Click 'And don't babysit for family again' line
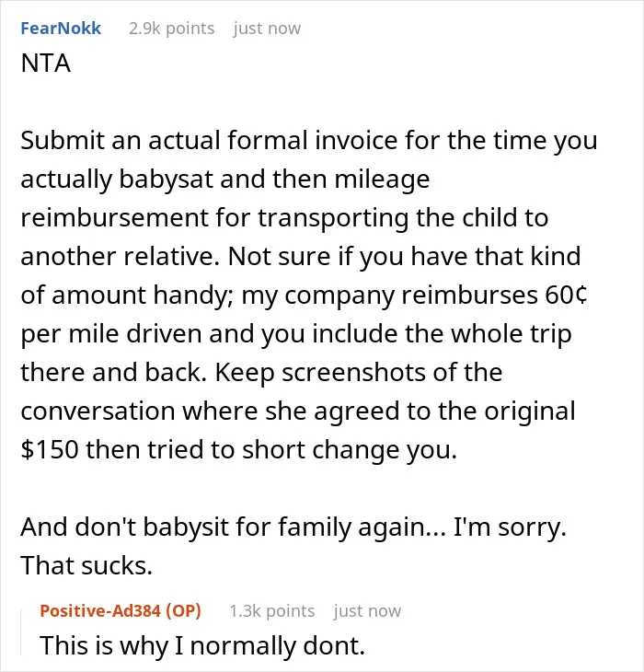This screenshot has width=644, height=672. point(233,527)
